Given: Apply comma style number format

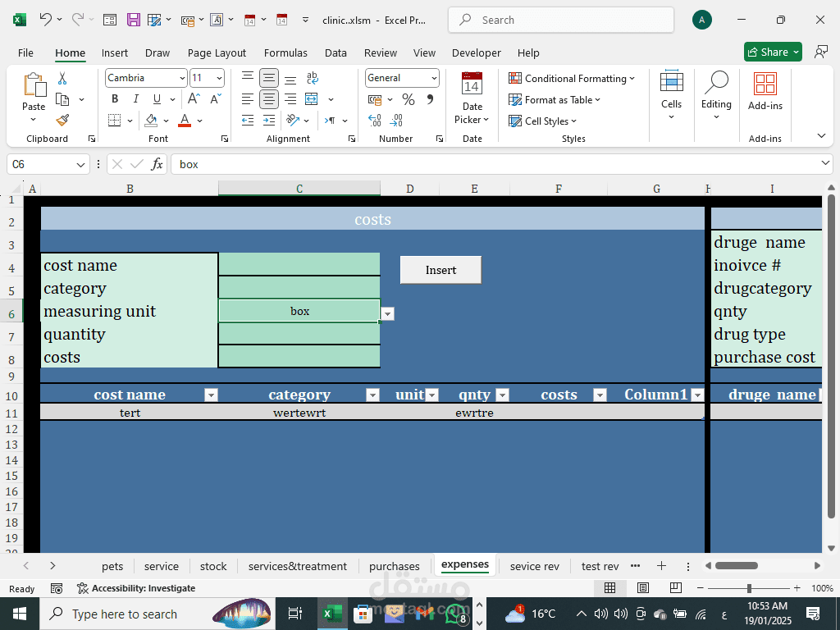Looking at the screenshot, I should 430,99.
